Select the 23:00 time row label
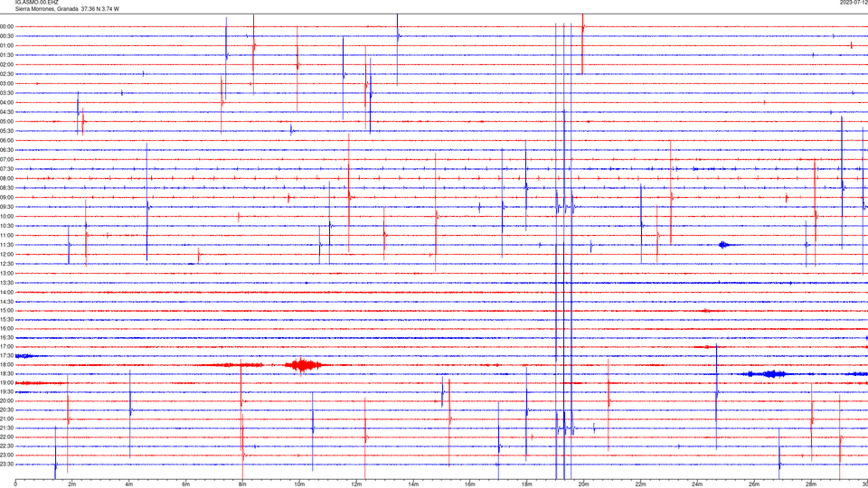This screenshot has width=868, height=488. click(x=6, y=455)
